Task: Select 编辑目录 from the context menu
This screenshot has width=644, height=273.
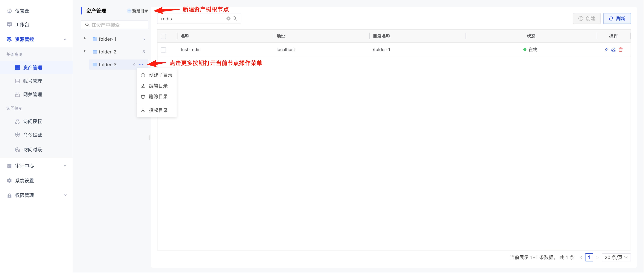Action: point(157,86)
